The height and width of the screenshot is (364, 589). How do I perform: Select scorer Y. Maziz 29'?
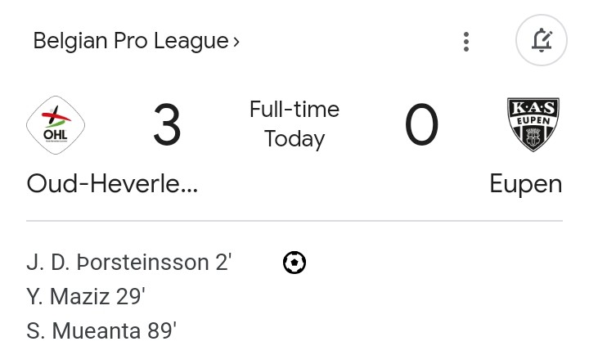pyautogui.click(x=86, y=296)
